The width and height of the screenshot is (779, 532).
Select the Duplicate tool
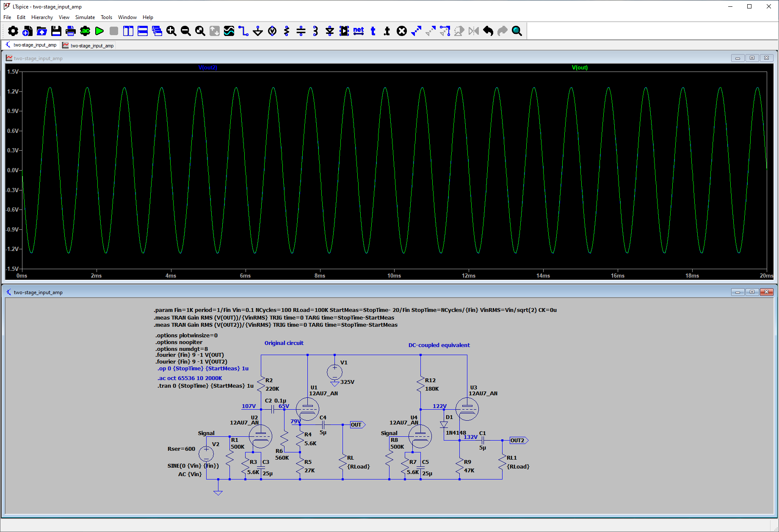tap(416, 31)
